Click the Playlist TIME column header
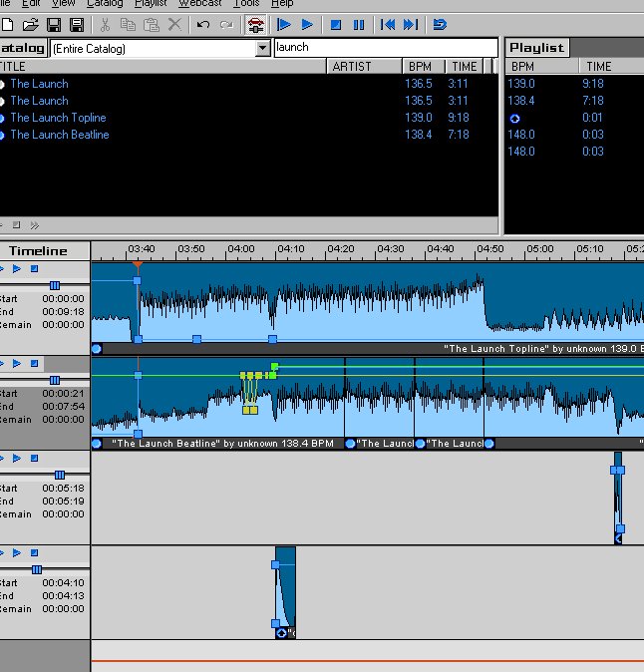The height and width of the screenshot is (672, 644). tap(612, 67)
